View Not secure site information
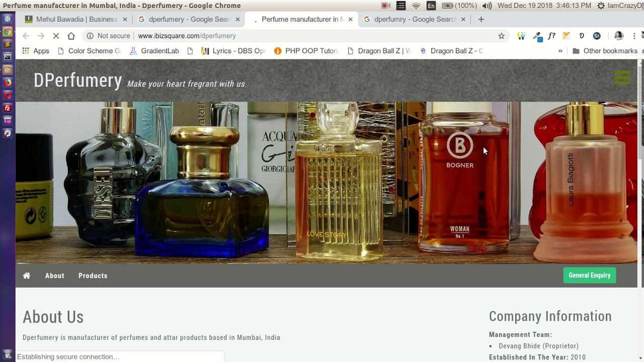Image resolution: width=644 pixels, height=362 pixels. pyautogui.click(x=108, y=36)
